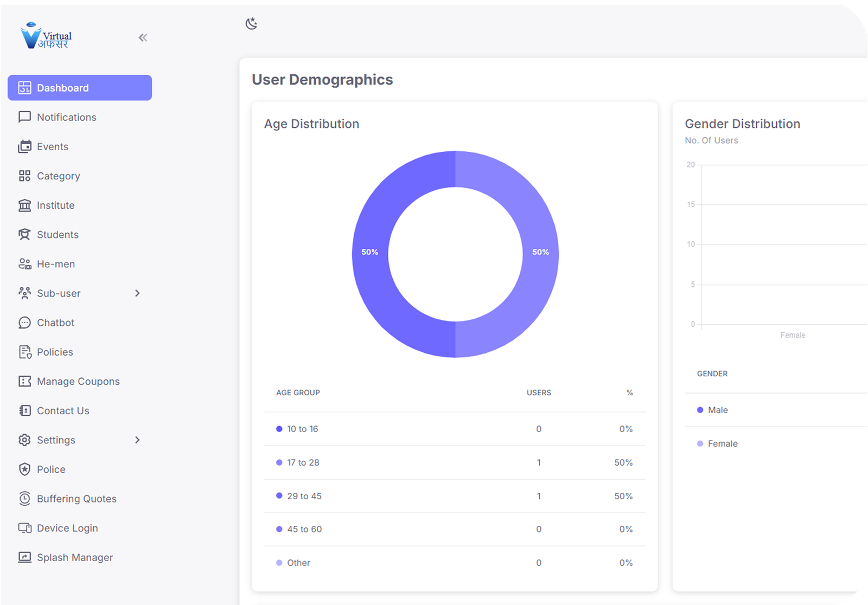868x605 pixels.
Task: Expand the Settings submenu arrow
Action: tap(137, 440)
